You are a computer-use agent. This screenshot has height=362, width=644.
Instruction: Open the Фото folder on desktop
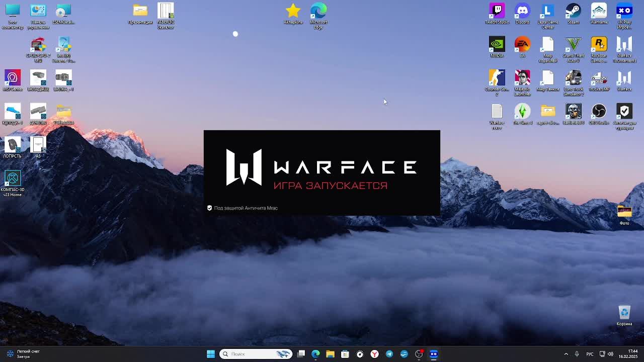(x=624, y=215)
